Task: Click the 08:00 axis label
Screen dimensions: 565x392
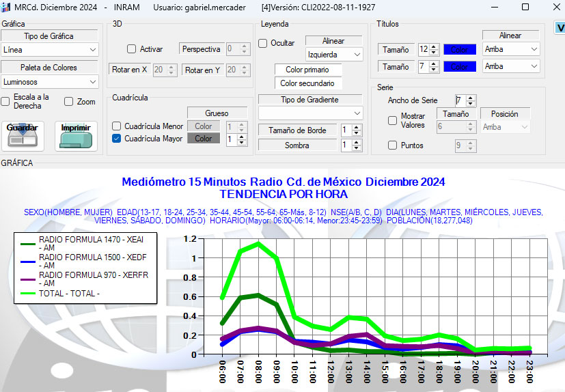Action: coord(258,372)
